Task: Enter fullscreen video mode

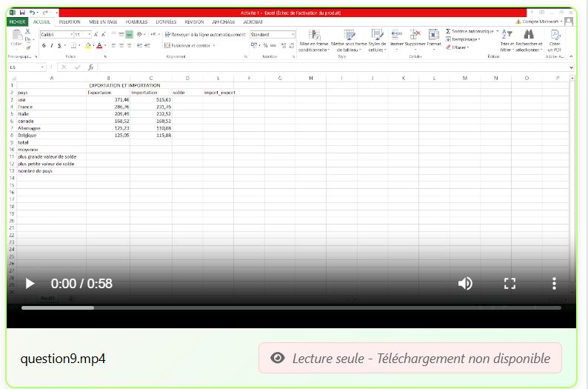Action: coord(510,284)
